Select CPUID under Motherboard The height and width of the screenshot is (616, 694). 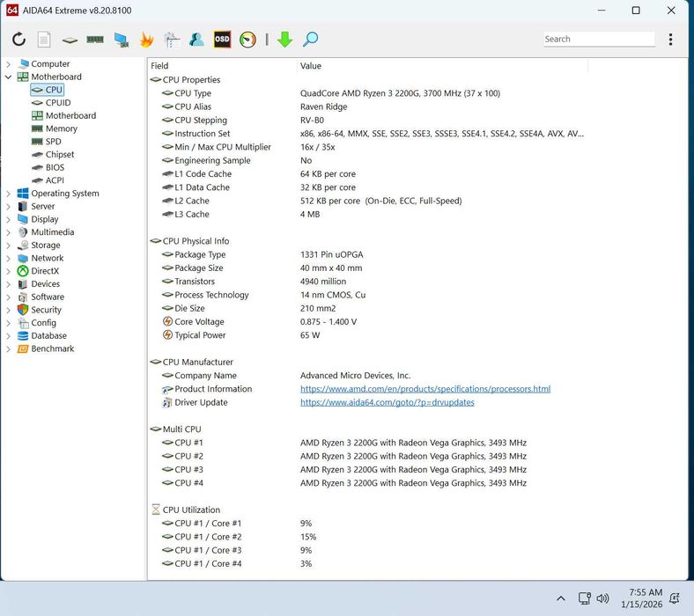tap(51, 103)
